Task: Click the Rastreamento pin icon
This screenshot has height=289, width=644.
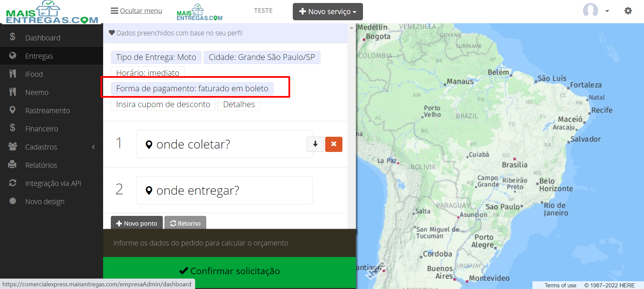Action: pos(12,110)
